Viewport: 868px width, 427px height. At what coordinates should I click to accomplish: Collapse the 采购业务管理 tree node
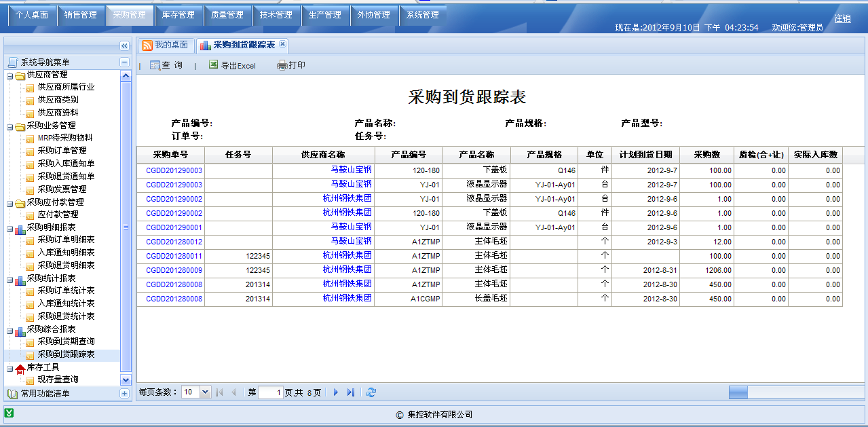10,126
